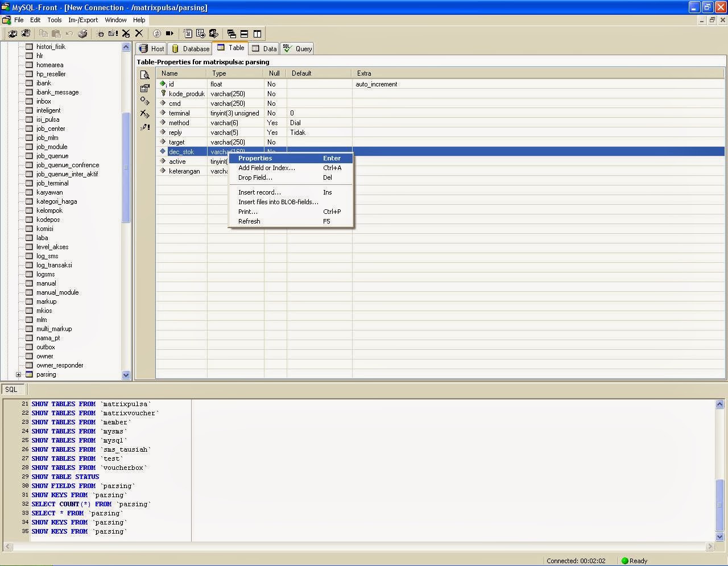Select the keterangan field row
Viewport: 728px width, 566px height.
click(x=440, y=171)
